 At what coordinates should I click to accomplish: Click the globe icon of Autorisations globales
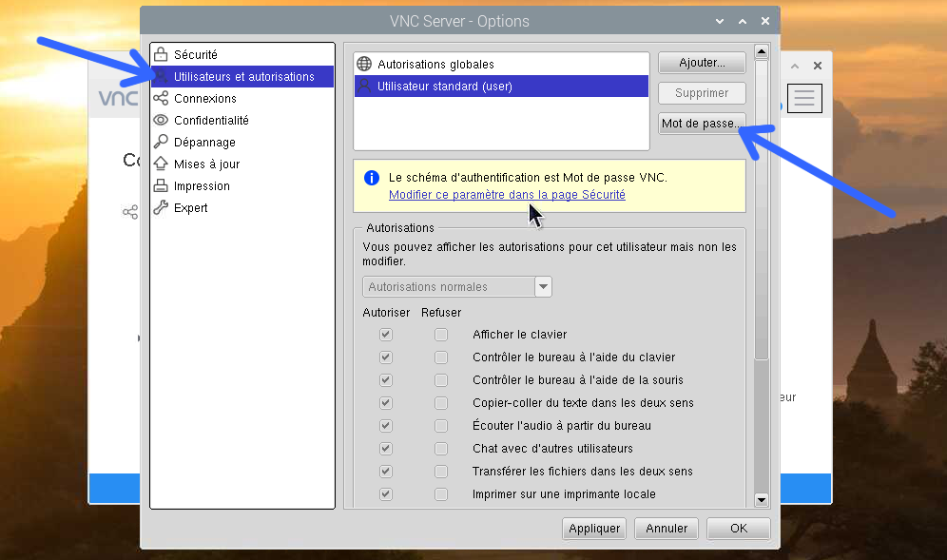pos(364,64)
